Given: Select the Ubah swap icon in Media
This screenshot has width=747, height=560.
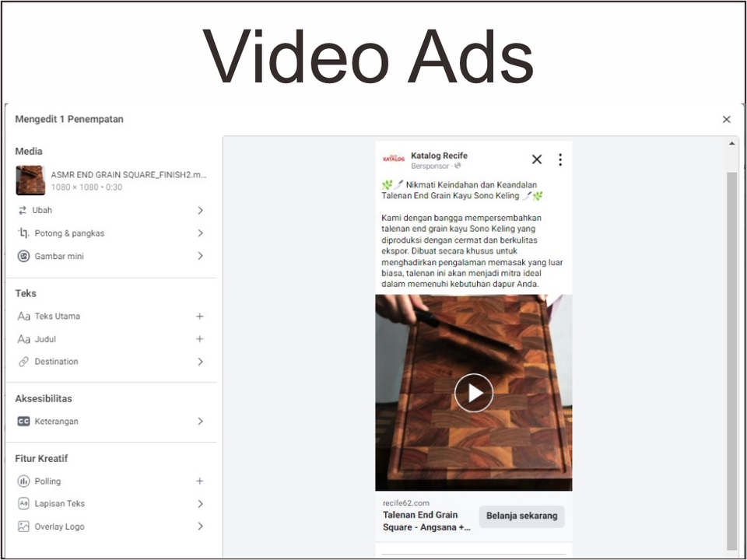Looking at the screenshot, I should pos(23,210).
